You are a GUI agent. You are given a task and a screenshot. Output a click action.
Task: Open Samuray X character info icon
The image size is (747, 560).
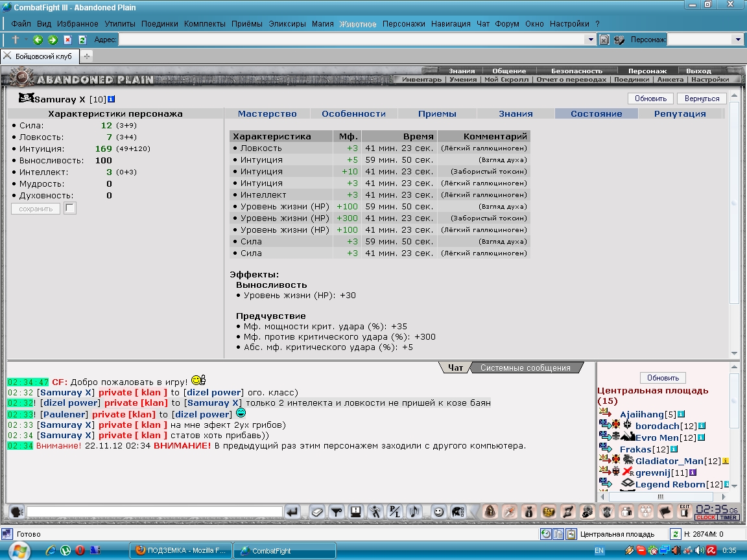[112, 99]
